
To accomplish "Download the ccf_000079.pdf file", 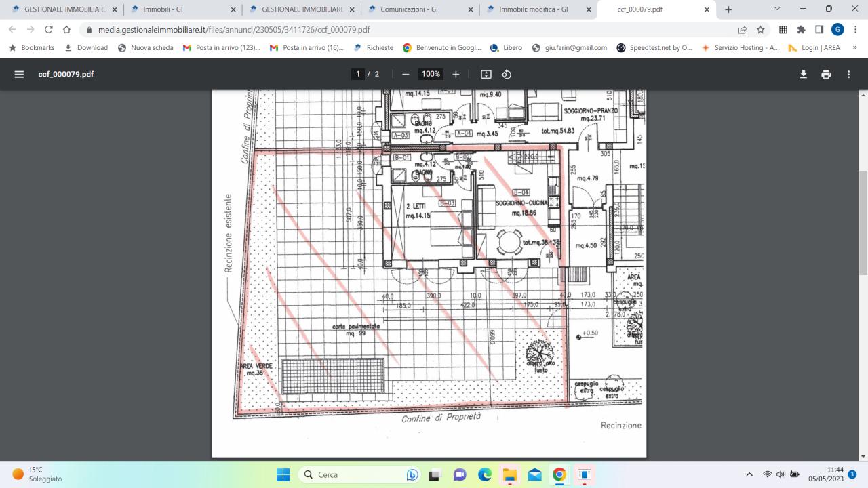I will pos(804,74).
